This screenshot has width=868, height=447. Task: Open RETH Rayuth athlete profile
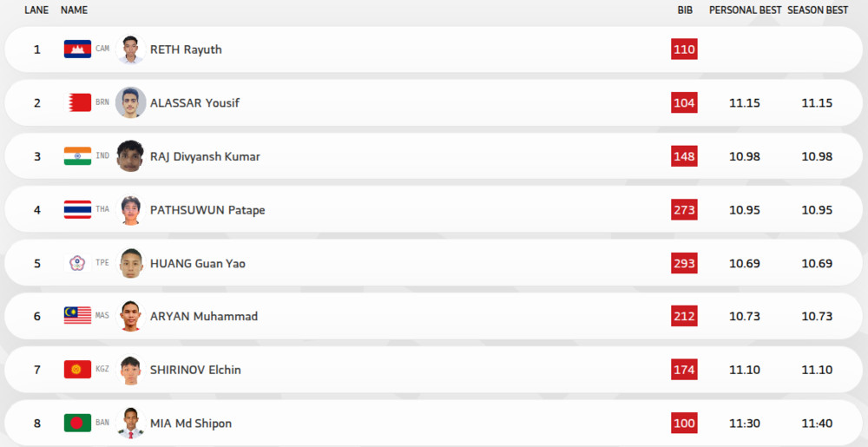coord(186,49)
